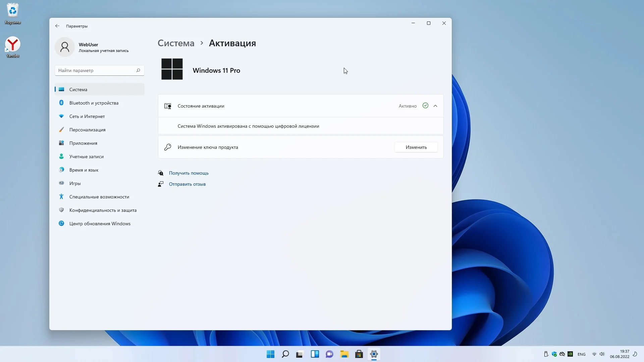Open the Получить помощь link
Screen dimensions: 644x362
pos(189,173)
